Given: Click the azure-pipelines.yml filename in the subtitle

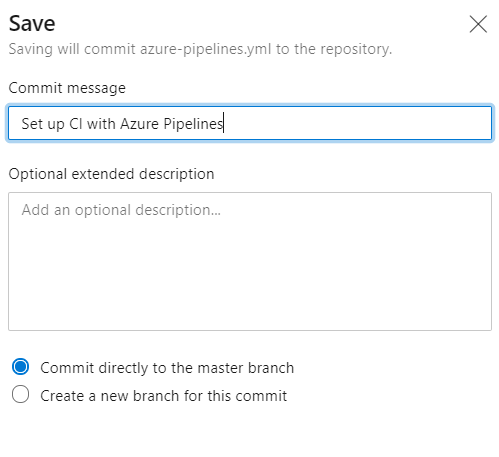Looking at the screenshot, I should coord(206,49).
